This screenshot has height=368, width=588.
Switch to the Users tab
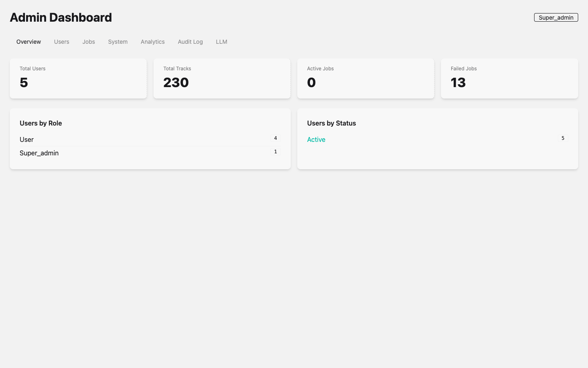point(61,42)
